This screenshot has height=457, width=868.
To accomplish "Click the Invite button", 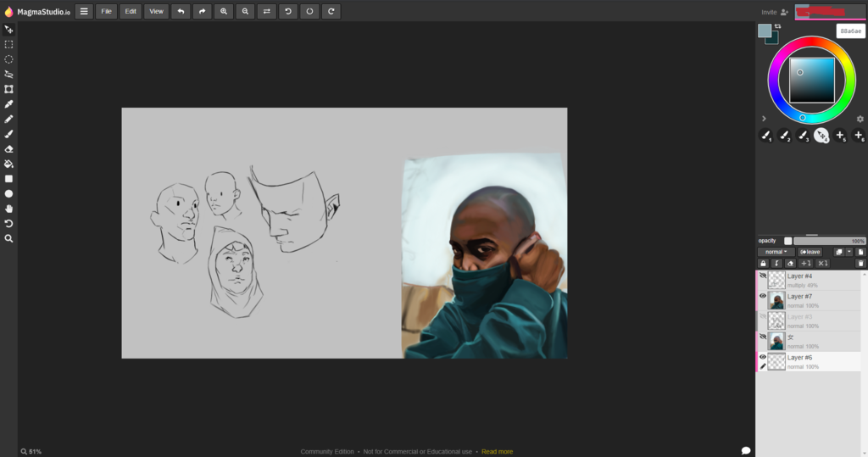I will [775, 12].
